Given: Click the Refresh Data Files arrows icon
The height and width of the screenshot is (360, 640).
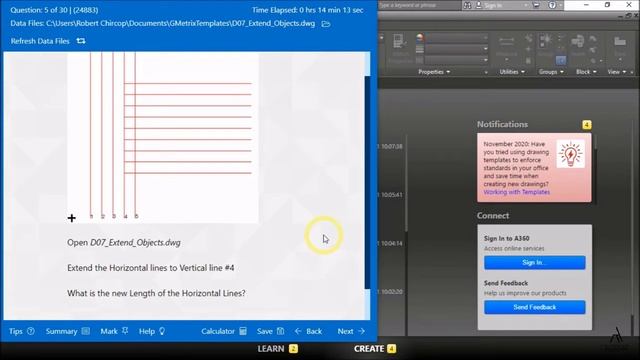Looking at the screenshot, I should click(81, 41).
